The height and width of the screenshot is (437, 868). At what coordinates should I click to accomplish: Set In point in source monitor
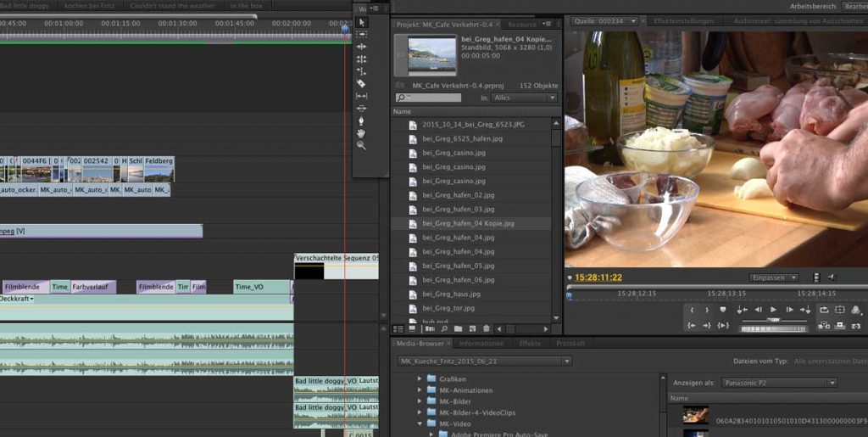click(692, 310)
